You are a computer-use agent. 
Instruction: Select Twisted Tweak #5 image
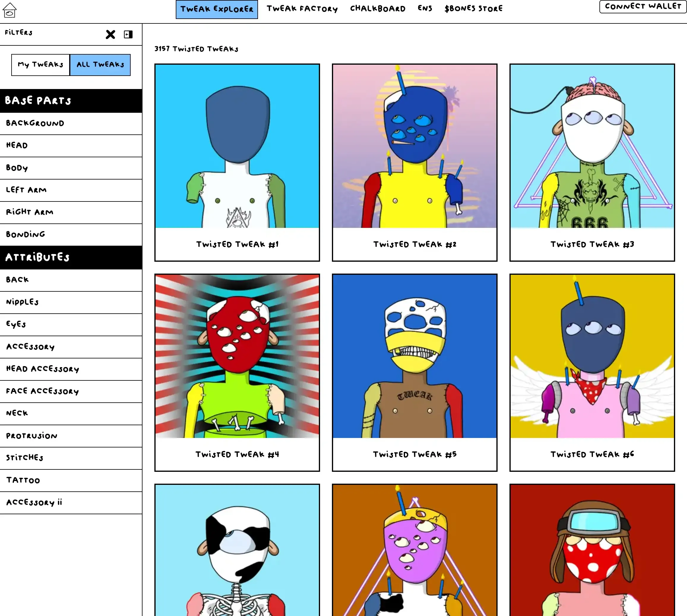(x=414, y=356)
